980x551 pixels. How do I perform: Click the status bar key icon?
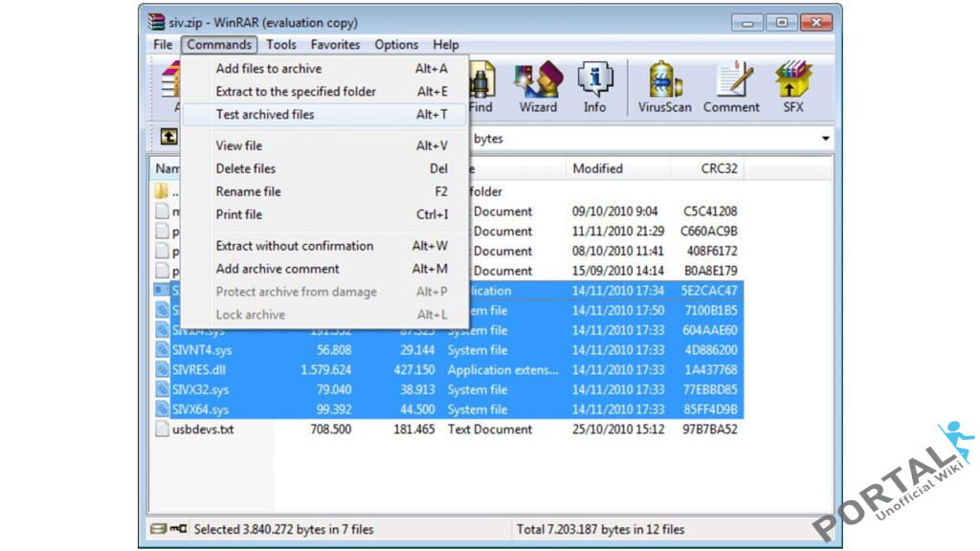click(x=178, y=529)
